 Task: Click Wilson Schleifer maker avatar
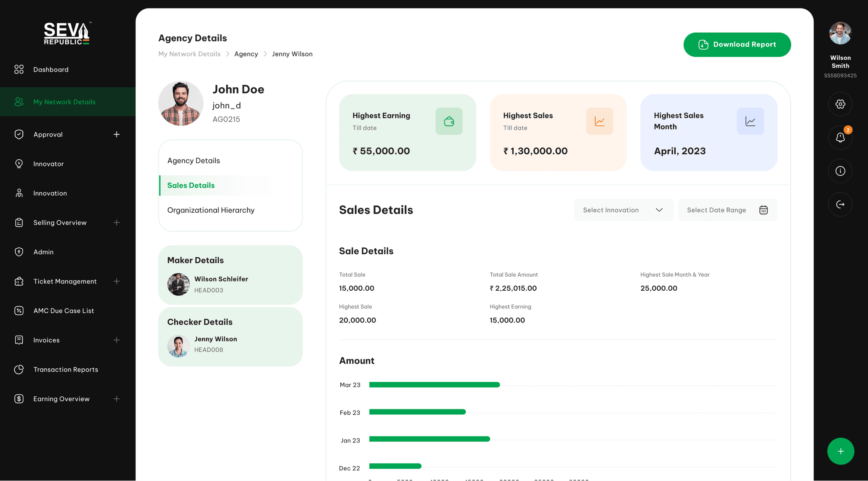pyautogui.click(x=178, y=284)
